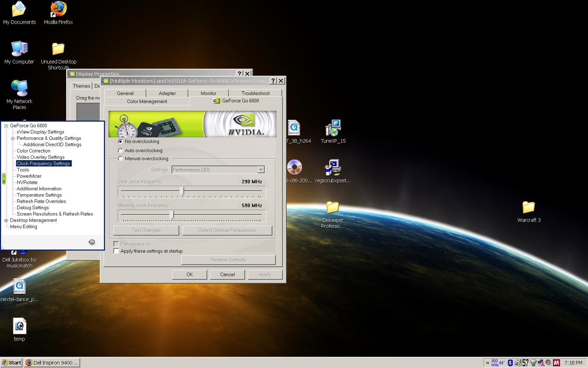Select Video Overlay Settings tree item

(x=41, y=157)
